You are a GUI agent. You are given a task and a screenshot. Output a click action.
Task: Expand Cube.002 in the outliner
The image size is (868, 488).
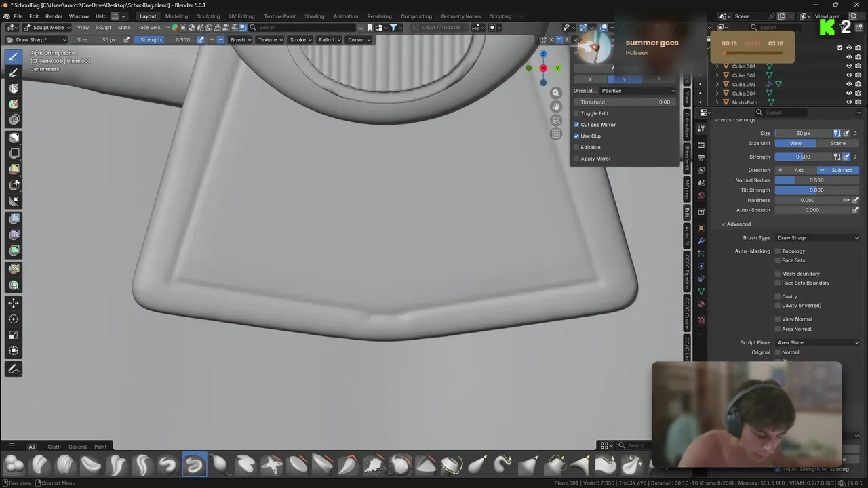click(717, 75)
